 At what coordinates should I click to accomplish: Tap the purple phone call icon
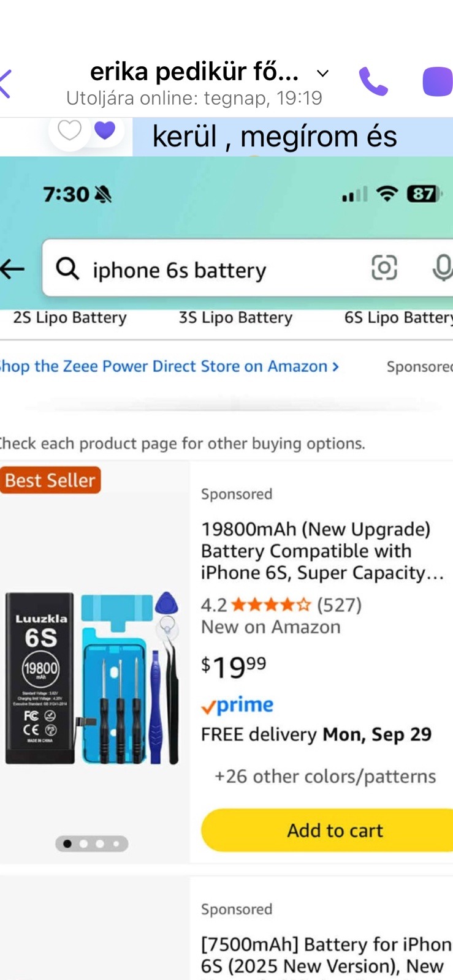[x=373, y=81]
